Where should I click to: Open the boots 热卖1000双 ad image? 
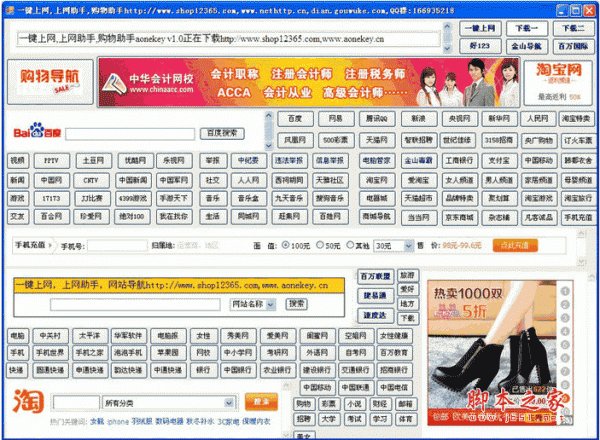click(x=494, y=353)
